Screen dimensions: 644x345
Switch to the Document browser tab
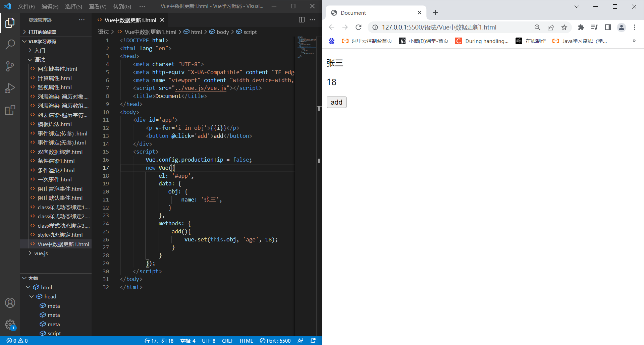click(376, 13)
